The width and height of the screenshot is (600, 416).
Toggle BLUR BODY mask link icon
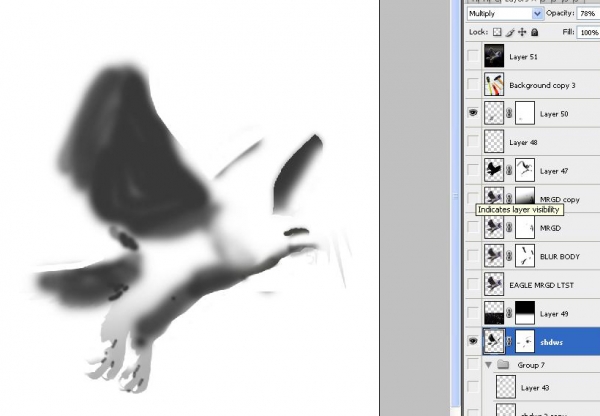(x=509, y=256)
